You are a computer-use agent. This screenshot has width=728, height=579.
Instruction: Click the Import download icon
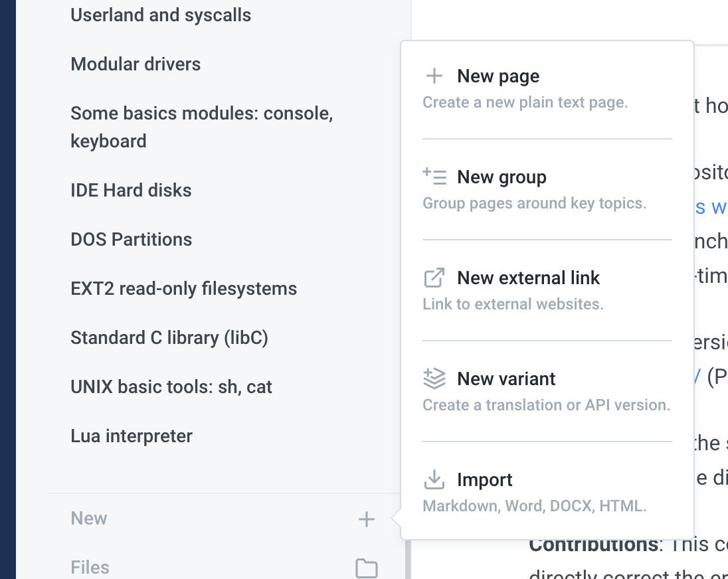434,479
